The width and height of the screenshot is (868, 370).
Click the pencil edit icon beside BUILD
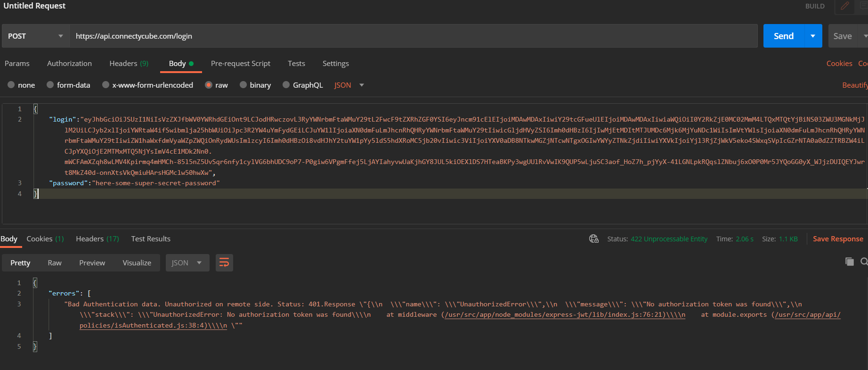tap(845, 6)
